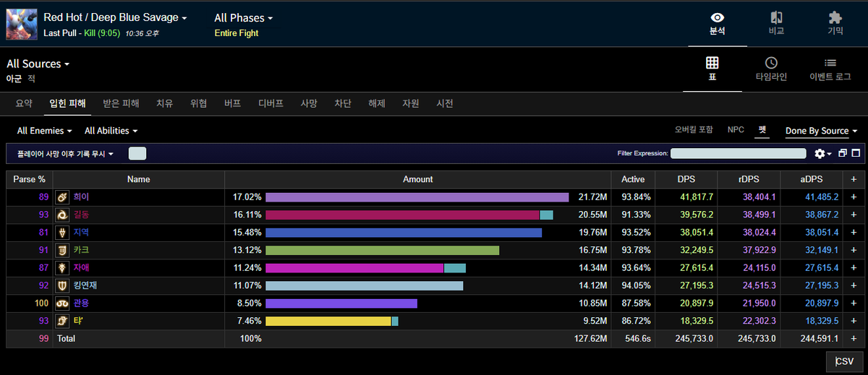Click player name 회이
This screenshot has width=868, height=375.
tap(81, 197)
